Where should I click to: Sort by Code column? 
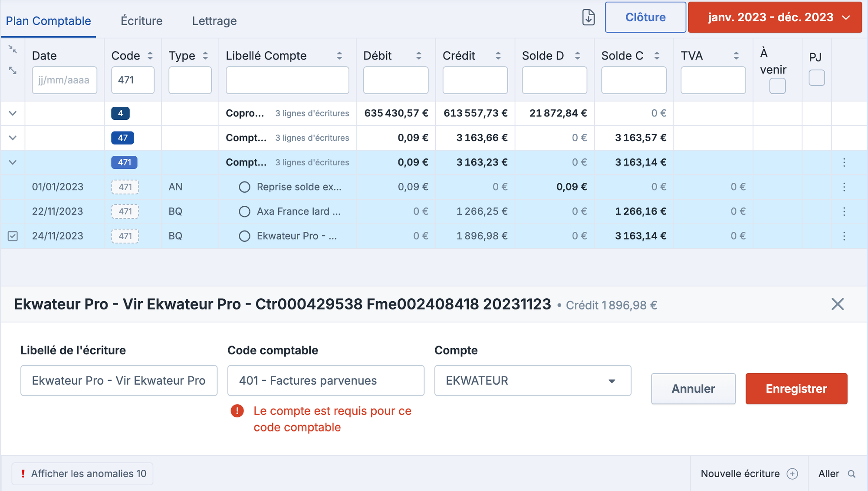click(x=150, y=56)
